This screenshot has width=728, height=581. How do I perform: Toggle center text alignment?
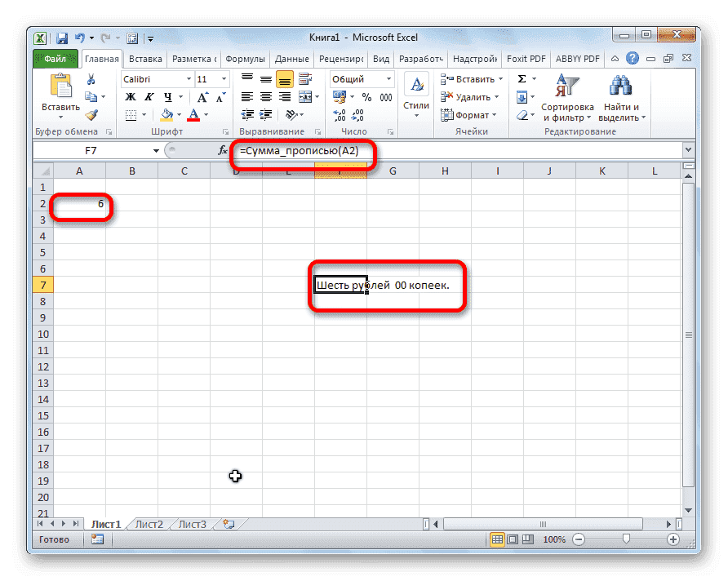click(266, 97)
